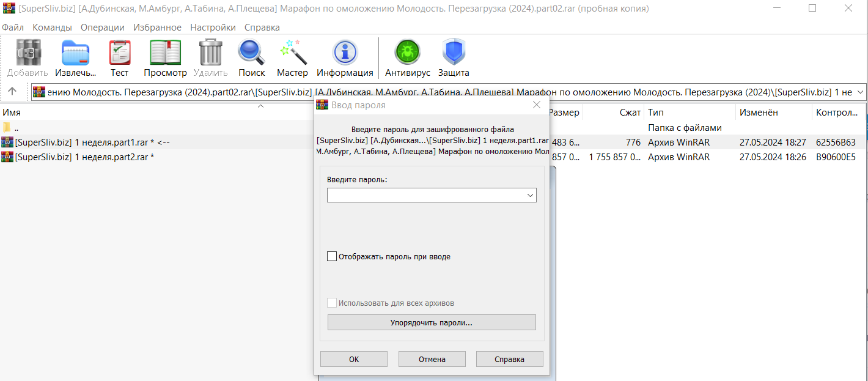
Task: Click the packed size value 776
Action: pos(633,142)
